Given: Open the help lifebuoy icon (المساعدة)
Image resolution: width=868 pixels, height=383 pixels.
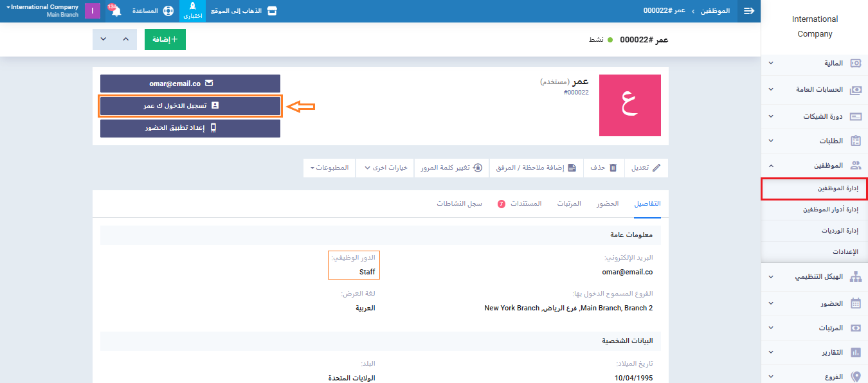Looking at the screenshot, I should click(x=168, y=11).
